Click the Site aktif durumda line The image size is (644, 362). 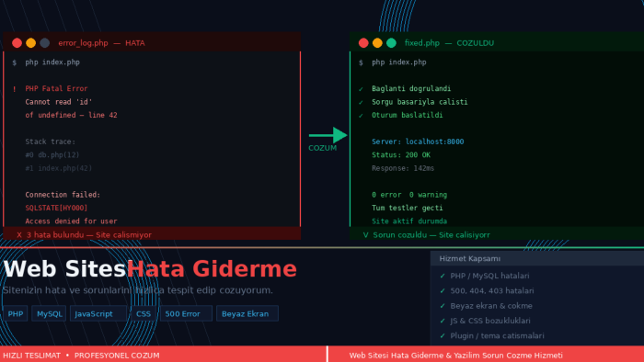click(x=409, y=221)
